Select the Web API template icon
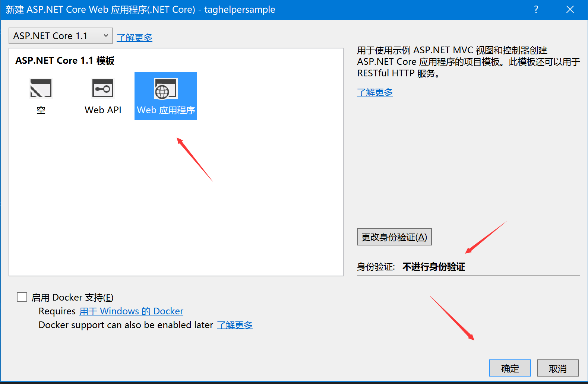This screenshot has height=384, width=588. [103, 89]
